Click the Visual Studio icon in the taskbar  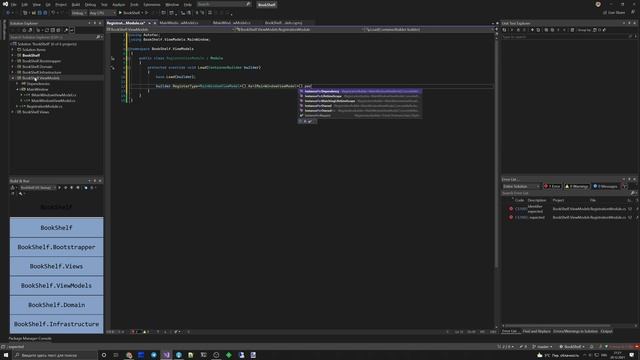click(166, 355)
